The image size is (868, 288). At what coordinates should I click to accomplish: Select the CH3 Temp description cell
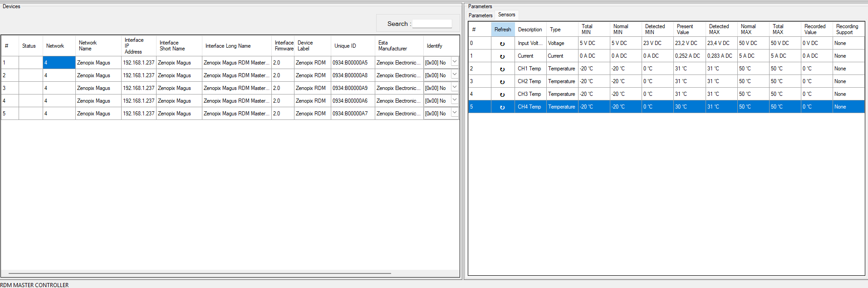coord(530,94)
